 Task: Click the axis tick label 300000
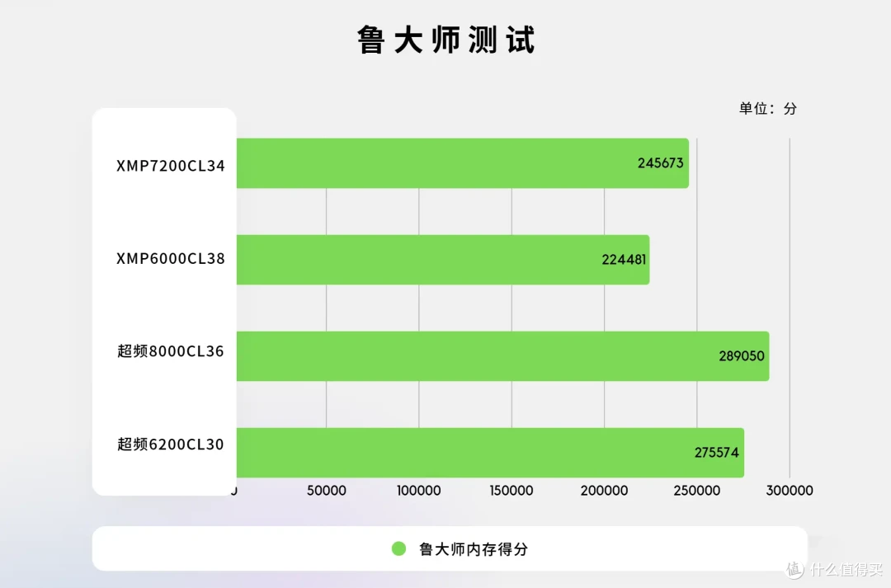790,491
